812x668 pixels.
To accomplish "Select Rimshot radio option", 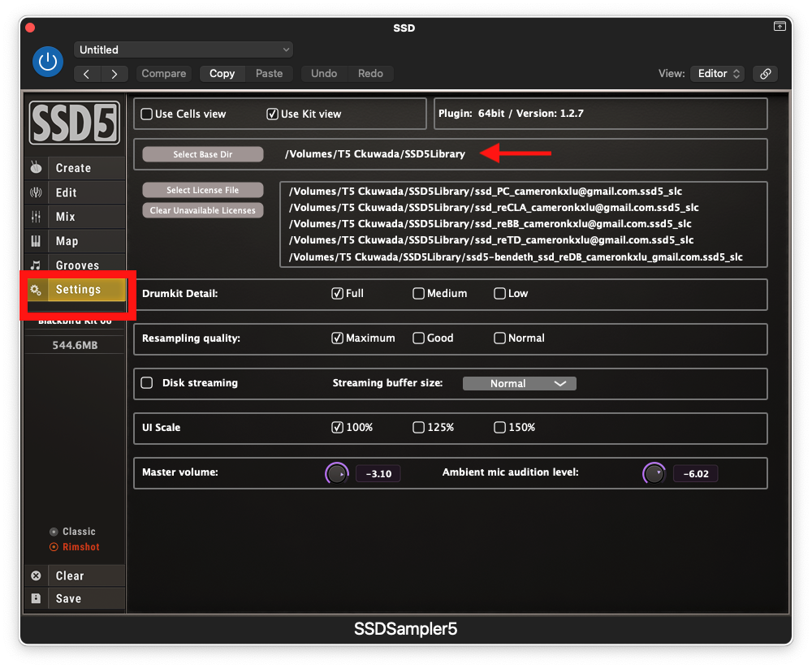I will point(54,547).
